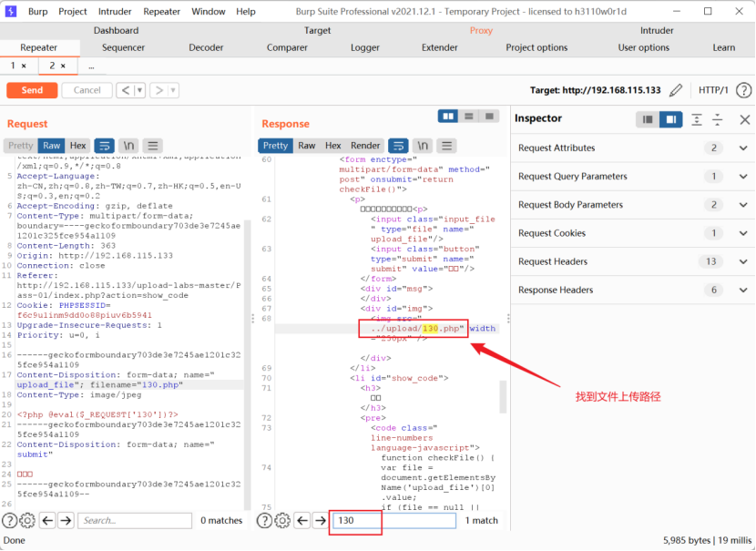The width and height of the screenshot is (756, 551).
Task: Toggle non-printable \n characters in Request
Action: tap(128, 146)
